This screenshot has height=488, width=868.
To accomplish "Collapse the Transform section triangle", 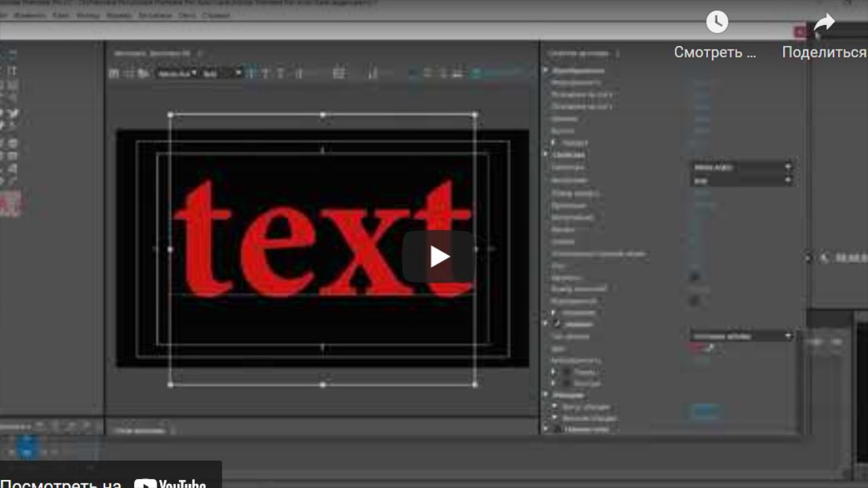I will coord(546,70).
